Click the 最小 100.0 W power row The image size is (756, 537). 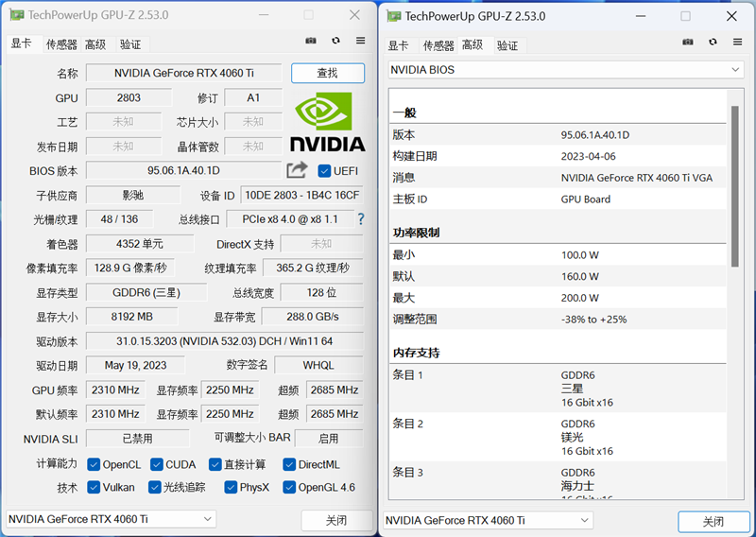pyautogui.click(x=558, y=255)
